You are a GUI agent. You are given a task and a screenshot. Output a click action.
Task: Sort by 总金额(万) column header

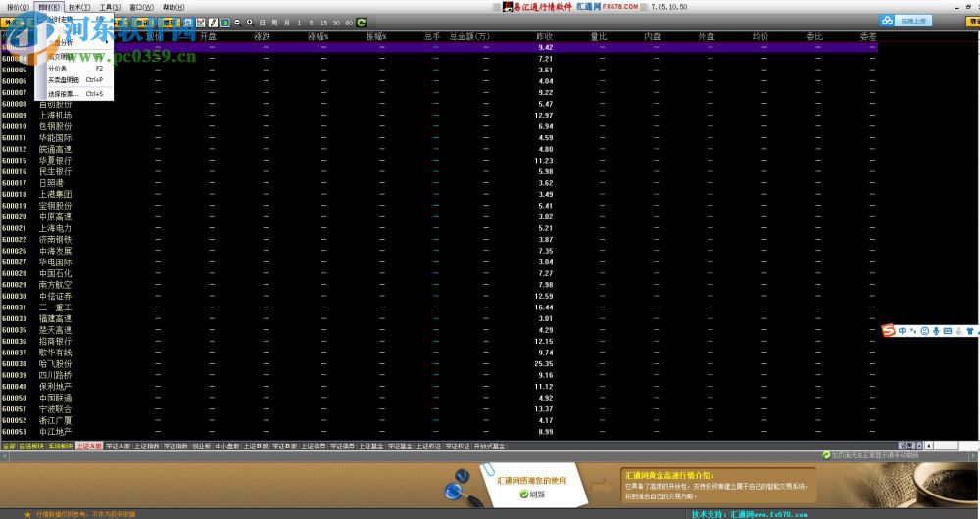pyautogui.click(x=469, y=37)
